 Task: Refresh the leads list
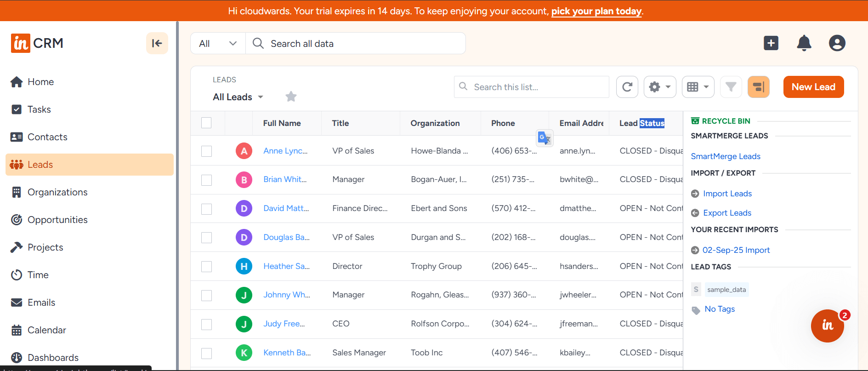[x=627, y=87]
